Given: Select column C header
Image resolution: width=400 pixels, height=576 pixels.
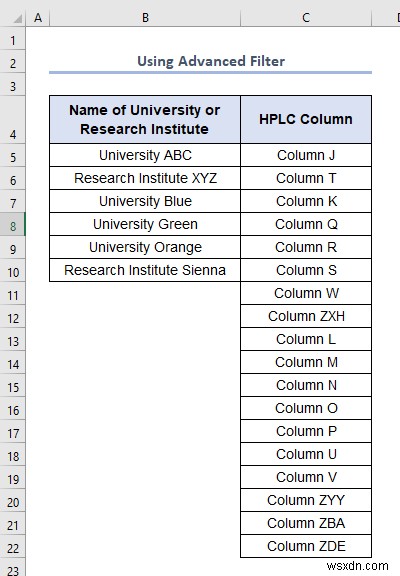Looking at the screenshot, I should tap(306, 17).
